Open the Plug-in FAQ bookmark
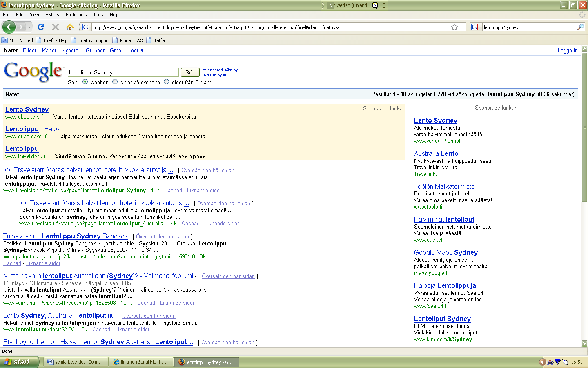The image size is (588, 368). 128,40
